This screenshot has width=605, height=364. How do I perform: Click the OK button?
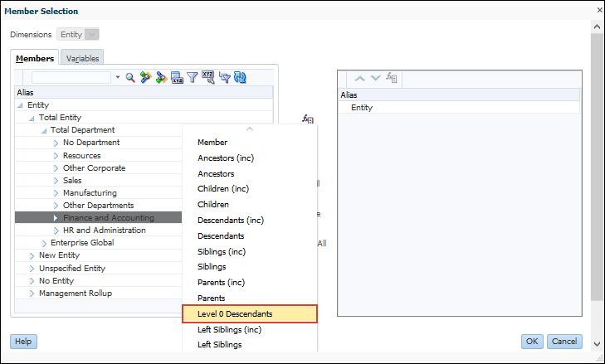(x=532, y=342)
